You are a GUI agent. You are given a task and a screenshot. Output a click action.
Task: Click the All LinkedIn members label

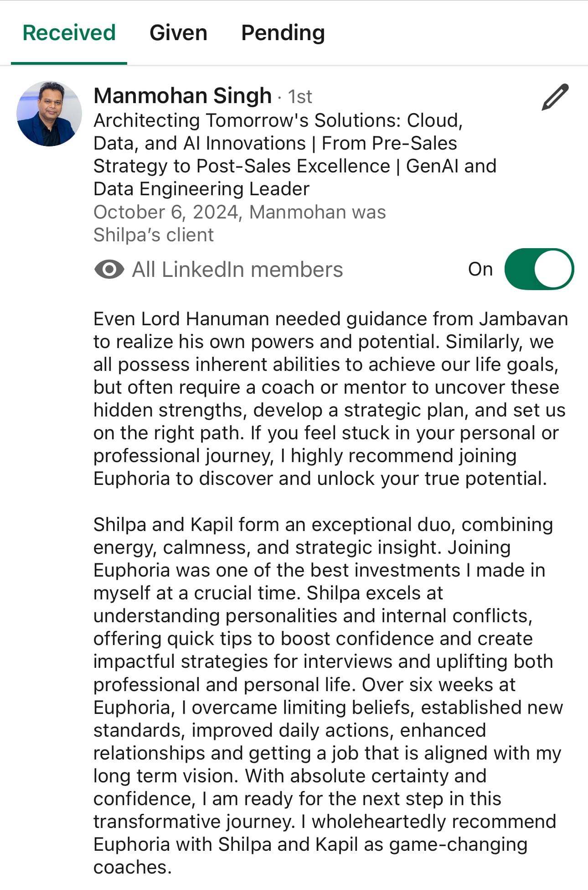[x=237, y=269]
